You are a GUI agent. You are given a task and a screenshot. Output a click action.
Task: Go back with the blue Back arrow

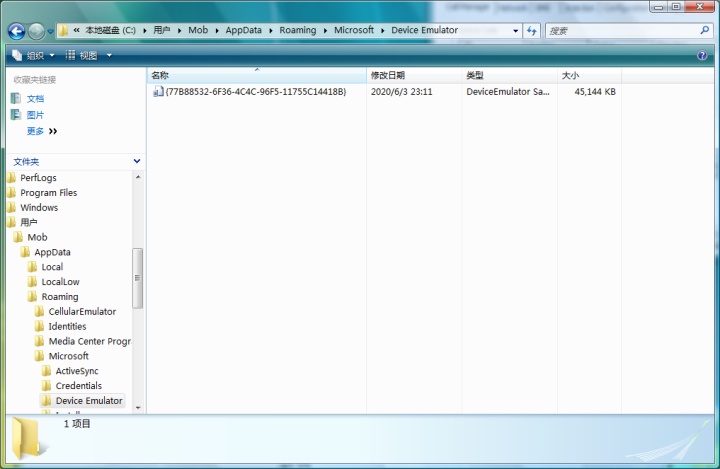pyautogui.click(x=17, y=31)
